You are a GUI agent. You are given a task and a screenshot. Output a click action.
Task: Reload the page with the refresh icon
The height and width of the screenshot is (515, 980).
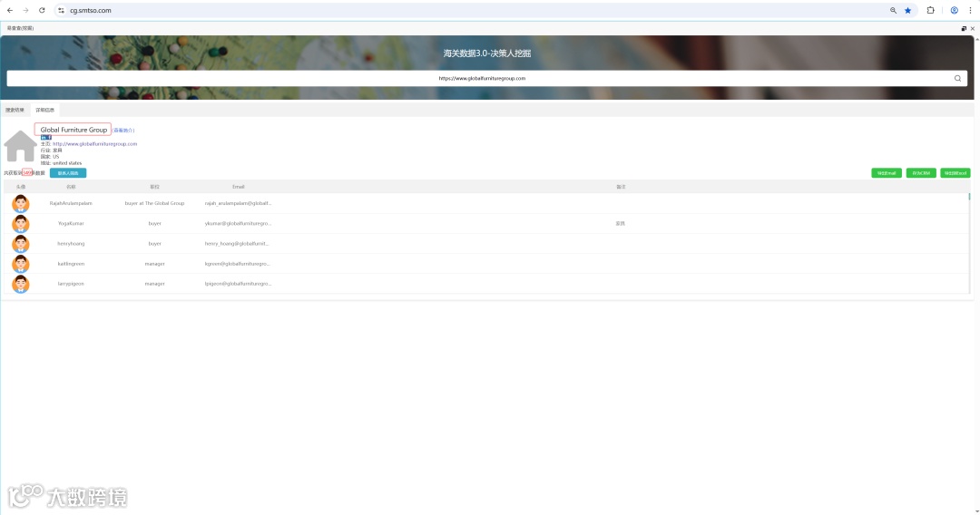click(42, 10)
